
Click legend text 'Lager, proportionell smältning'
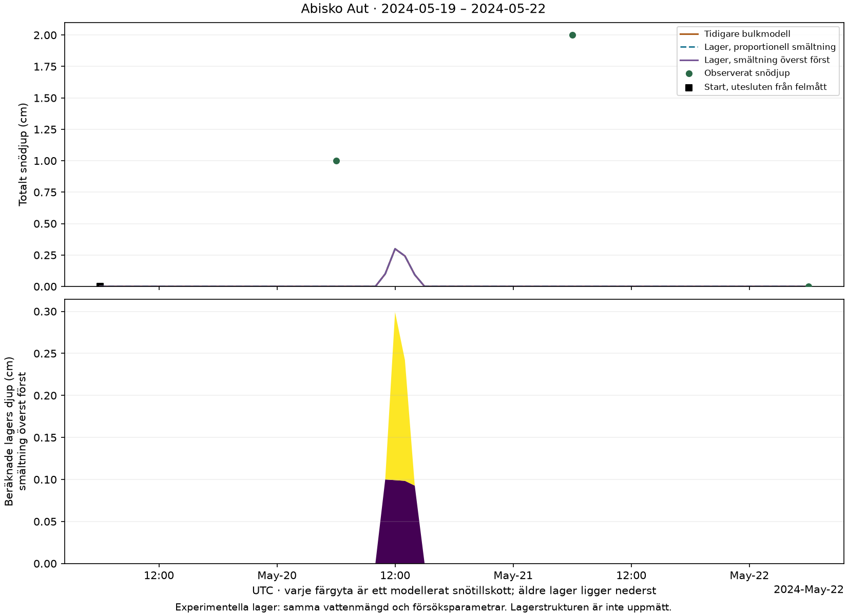click(770, 47)
